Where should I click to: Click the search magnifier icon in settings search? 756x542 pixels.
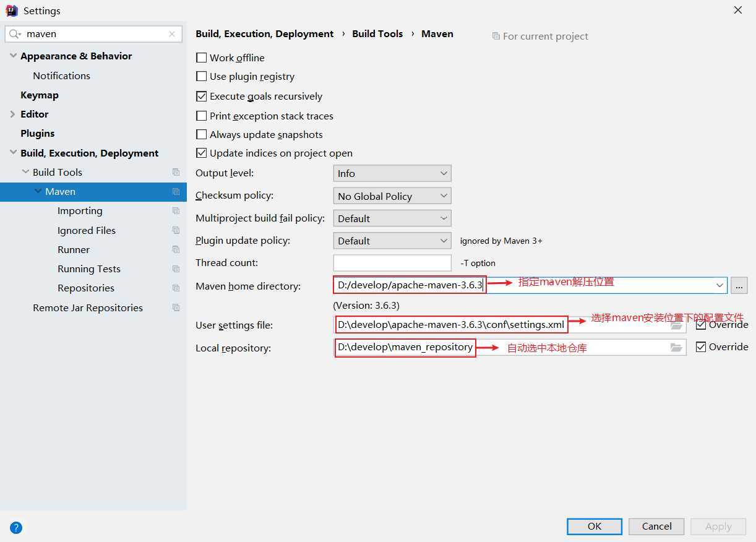pyautogui.click(x=15, y=34)
